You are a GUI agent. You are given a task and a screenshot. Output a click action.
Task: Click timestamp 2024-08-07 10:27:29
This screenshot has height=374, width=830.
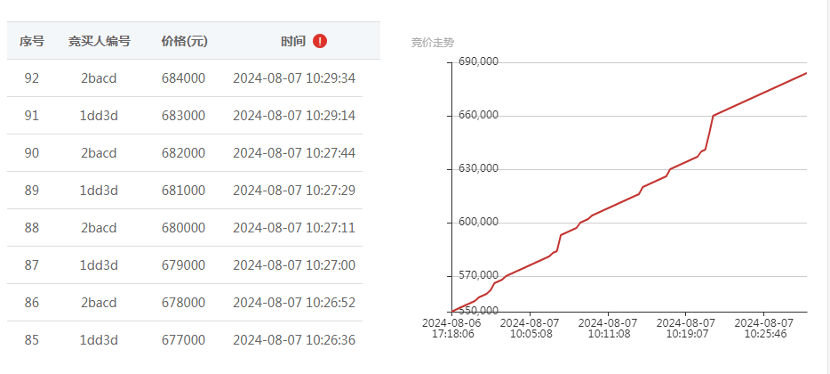pyautogui.click(x=294, y=190)
